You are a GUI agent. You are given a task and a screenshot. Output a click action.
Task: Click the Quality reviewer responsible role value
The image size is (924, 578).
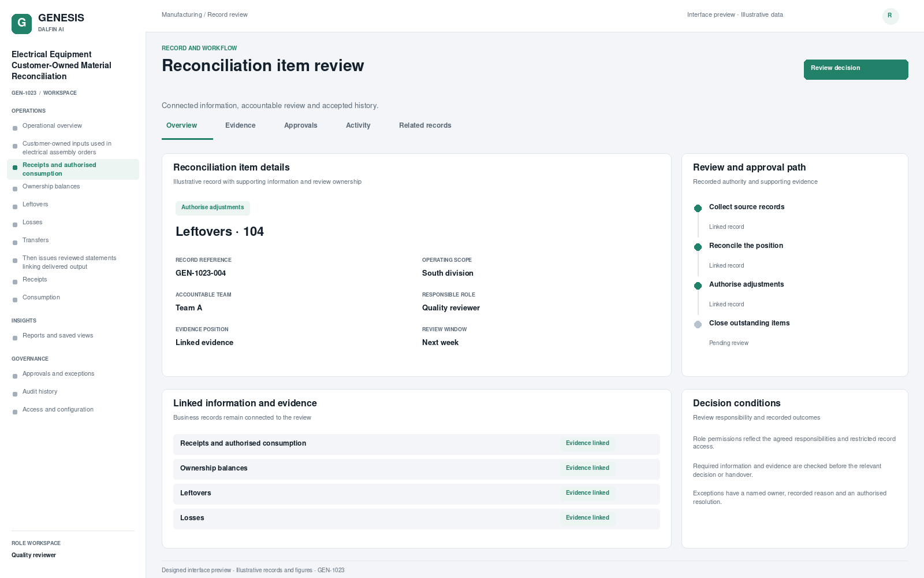[451, 308]
